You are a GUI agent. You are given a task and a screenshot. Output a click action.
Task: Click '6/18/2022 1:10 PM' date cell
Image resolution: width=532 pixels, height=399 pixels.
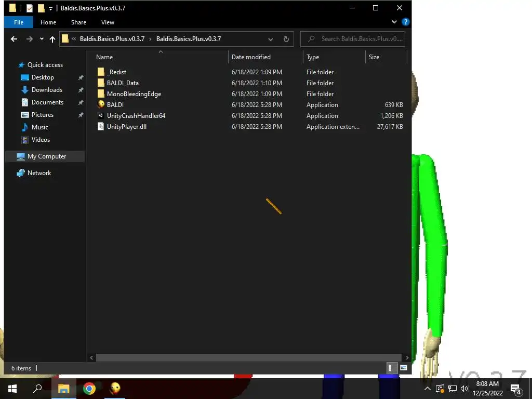click(x=257, y=83)
